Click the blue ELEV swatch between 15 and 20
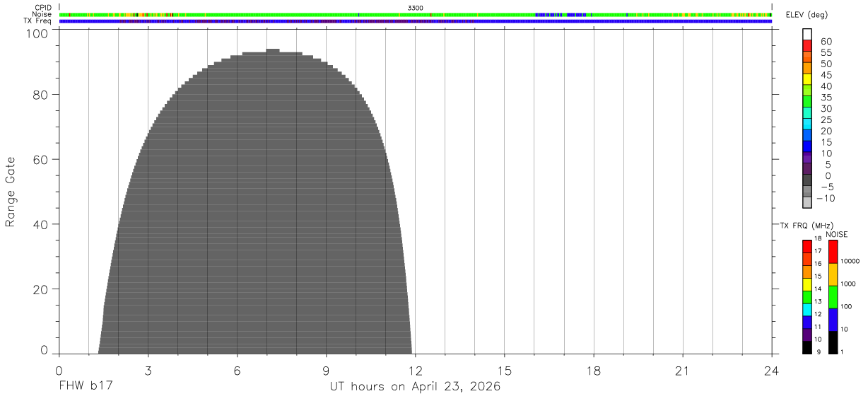The width and height of the screenshot is (868, 401). point(807,135)
